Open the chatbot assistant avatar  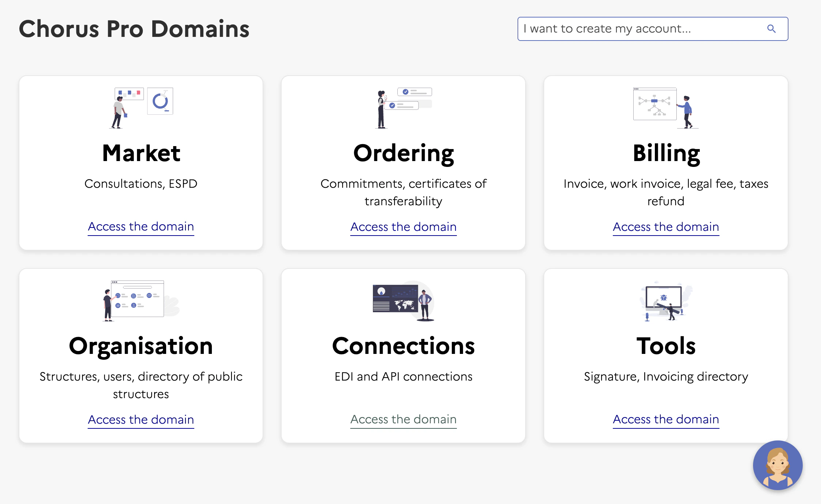tap(777, 465)
